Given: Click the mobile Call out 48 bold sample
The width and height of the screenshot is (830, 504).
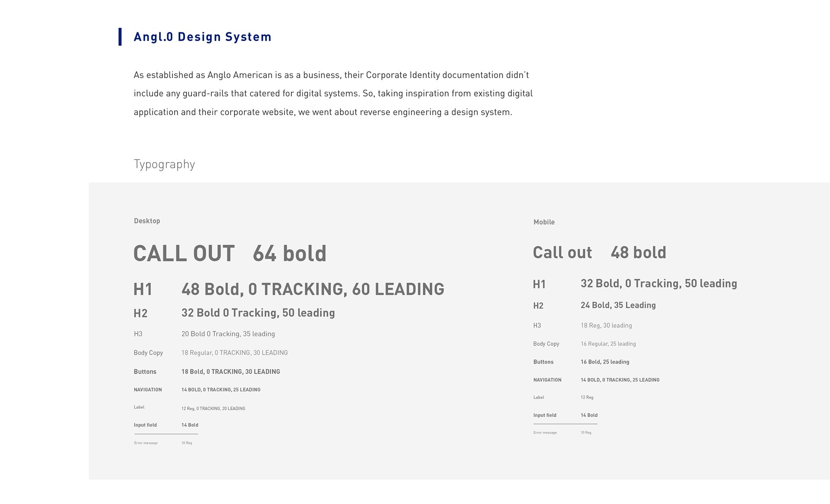Looking at the screenshot, I should [x=600, y=252].
